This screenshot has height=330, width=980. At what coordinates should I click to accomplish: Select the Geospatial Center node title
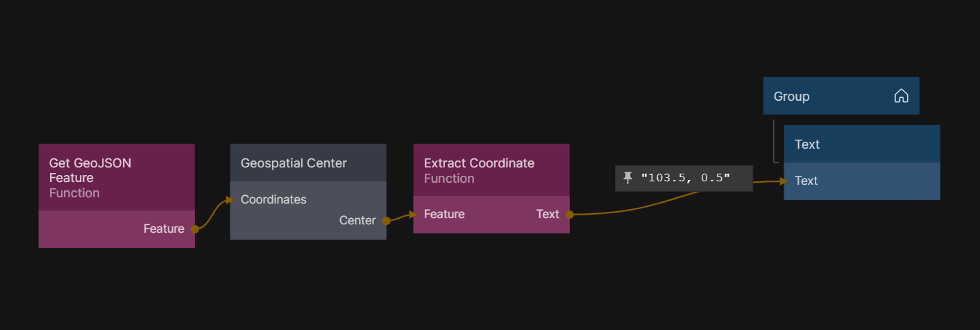click(x=294, y=163)
